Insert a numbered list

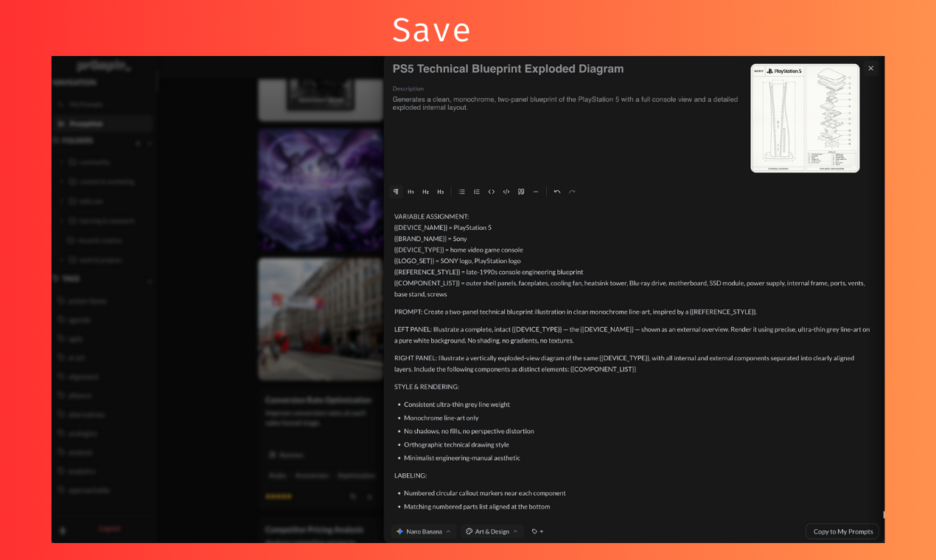(x=477, y=192)
